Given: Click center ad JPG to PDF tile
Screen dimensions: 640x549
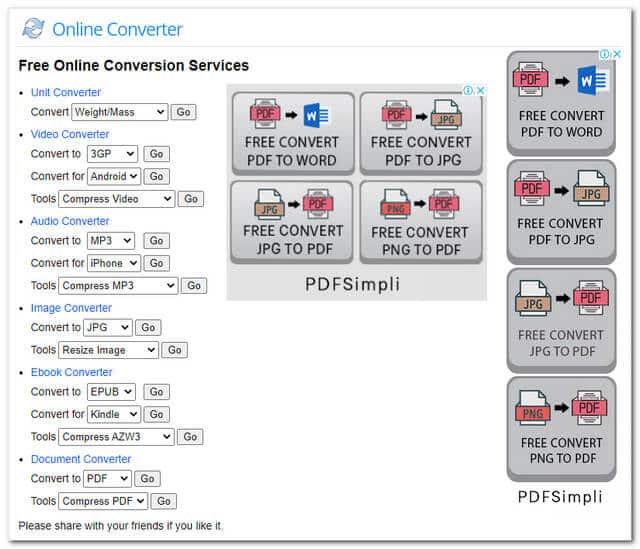Looking at the screenshot, I should [292, 222].
